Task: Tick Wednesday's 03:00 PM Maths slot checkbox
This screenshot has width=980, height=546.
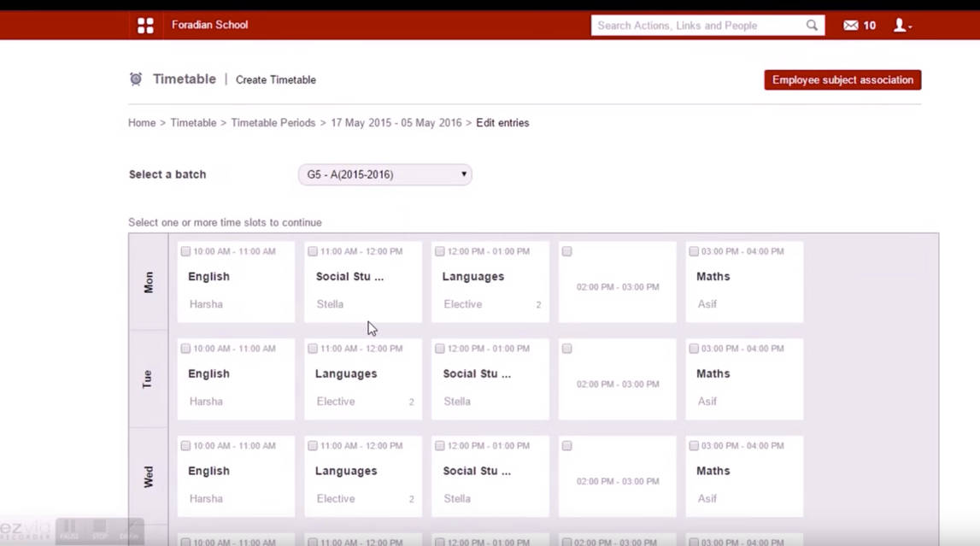Action: click(694, 445)
